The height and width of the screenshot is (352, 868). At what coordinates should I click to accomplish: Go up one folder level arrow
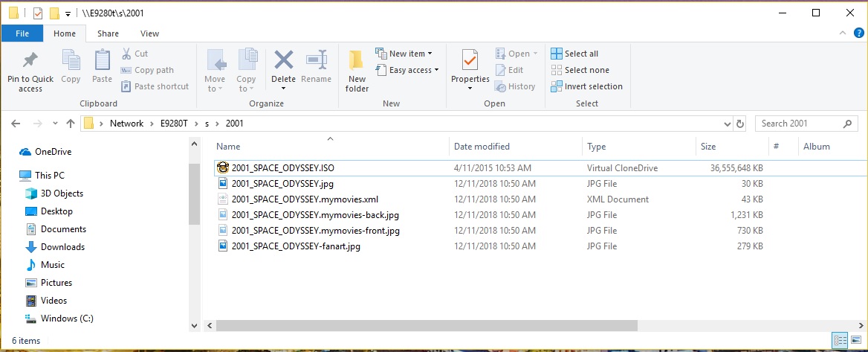pyautogui.click(x=71, y=124)
